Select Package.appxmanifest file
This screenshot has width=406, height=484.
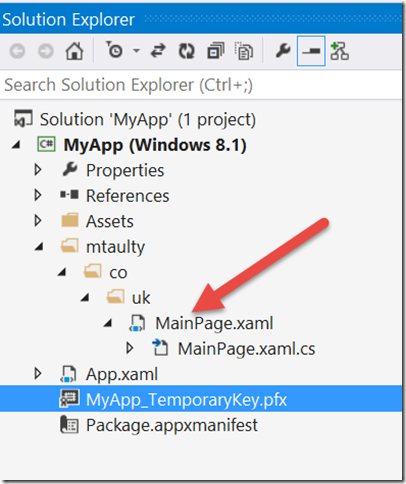click(x=172, y=425)
